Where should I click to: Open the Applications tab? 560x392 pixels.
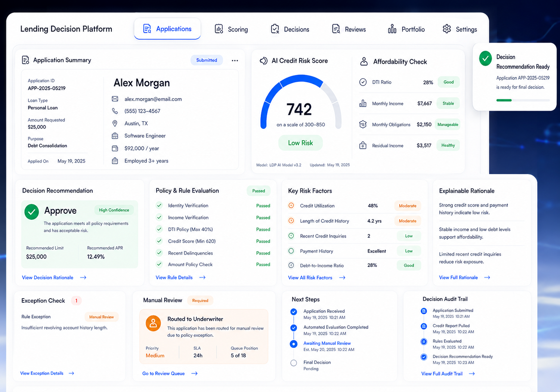pyautogui.click(x=167, y=29)
